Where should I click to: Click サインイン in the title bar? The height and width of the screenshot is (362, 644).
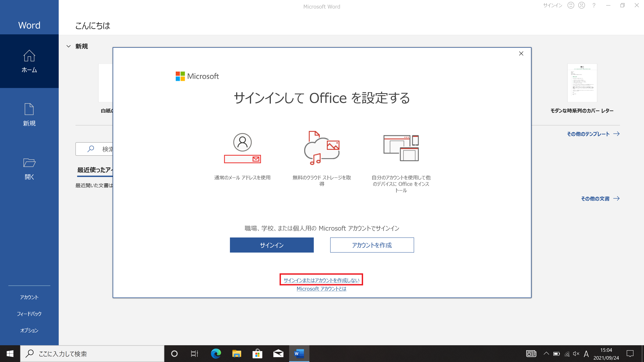552,5
